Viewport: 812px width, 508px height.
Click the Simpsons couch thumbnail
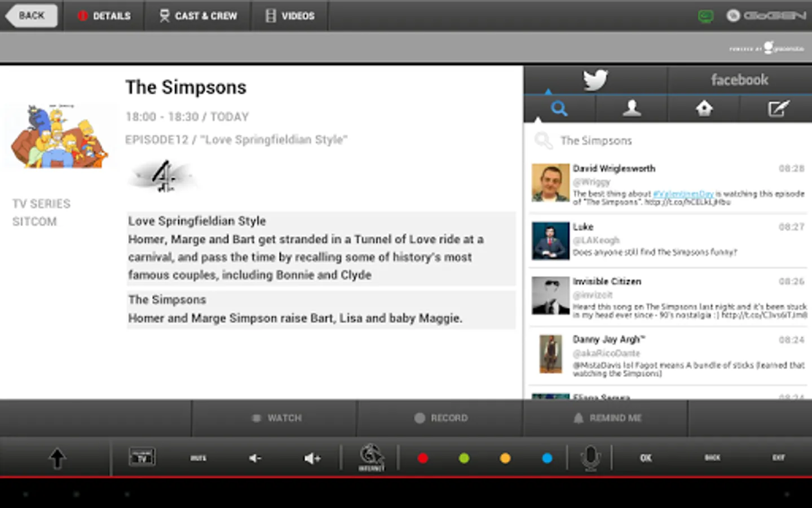point(59,136)
